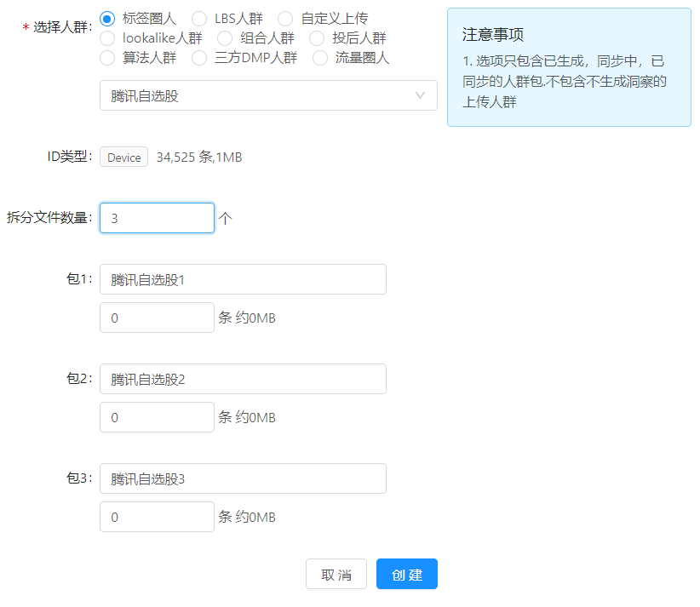Click the notice text about 已生成 人群包
The image size is (700, 607).
pyautogui.click(x=565, y=81)
